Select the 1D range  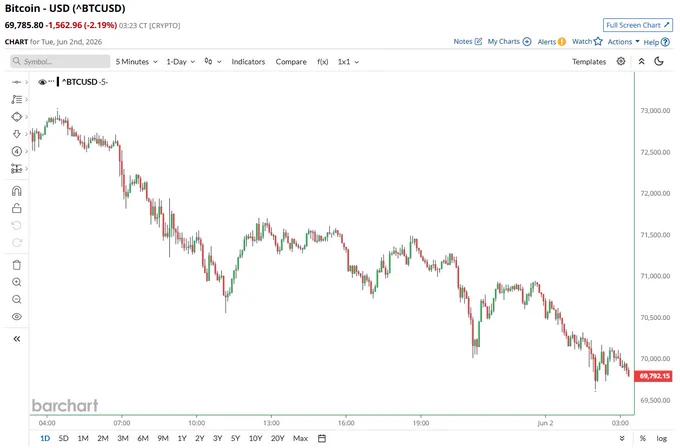(x=45, y=438)
